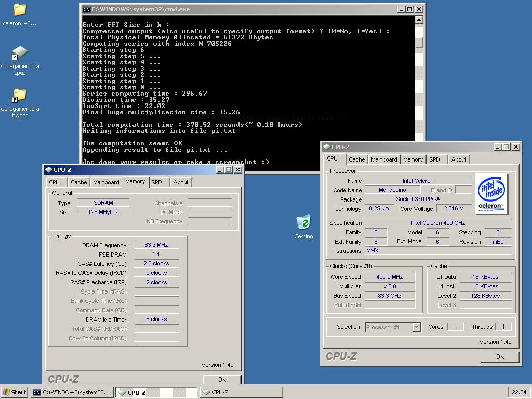Screen dimensions: 532x399
Task: Click the RAS# Precharge 2 clocks value
Action: coord(156,282)
